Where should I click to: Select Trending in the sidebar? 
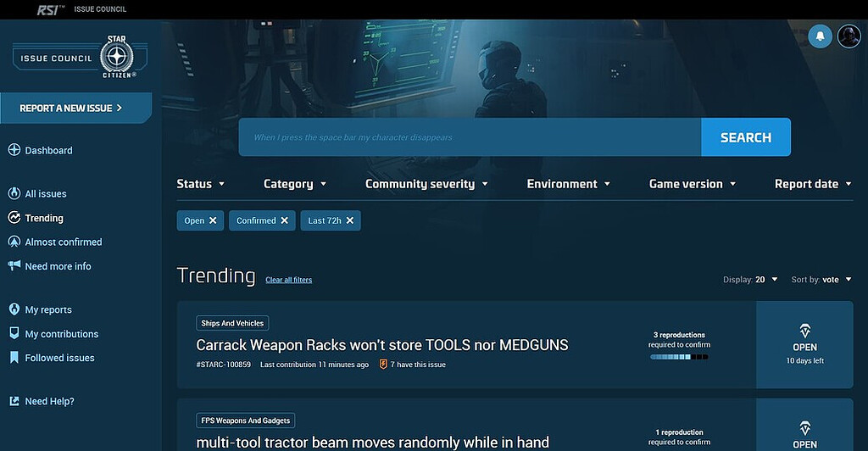(x=44, y=218)
